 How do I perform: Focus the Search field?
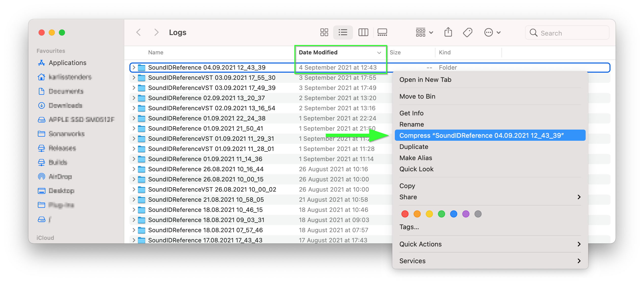(567, 33)
